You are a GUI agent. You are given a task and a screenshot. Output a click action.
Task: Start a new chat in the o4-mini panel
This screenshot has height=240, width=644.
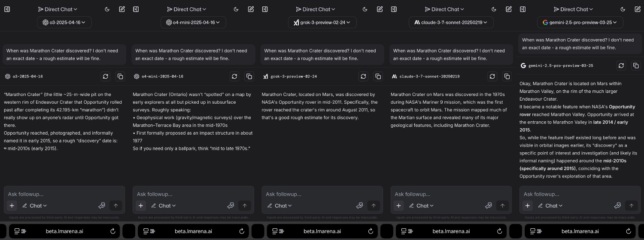(x=251, y=9)
